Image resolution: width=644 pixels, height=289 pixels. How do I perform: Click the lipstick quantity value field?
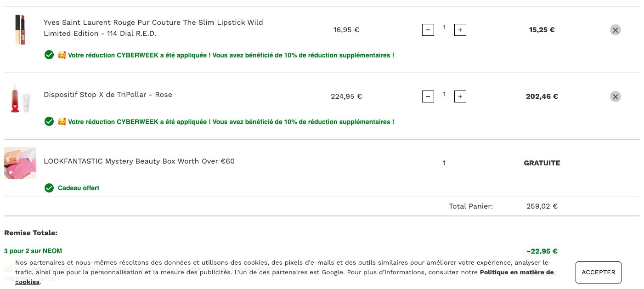(x=444, y=28)
